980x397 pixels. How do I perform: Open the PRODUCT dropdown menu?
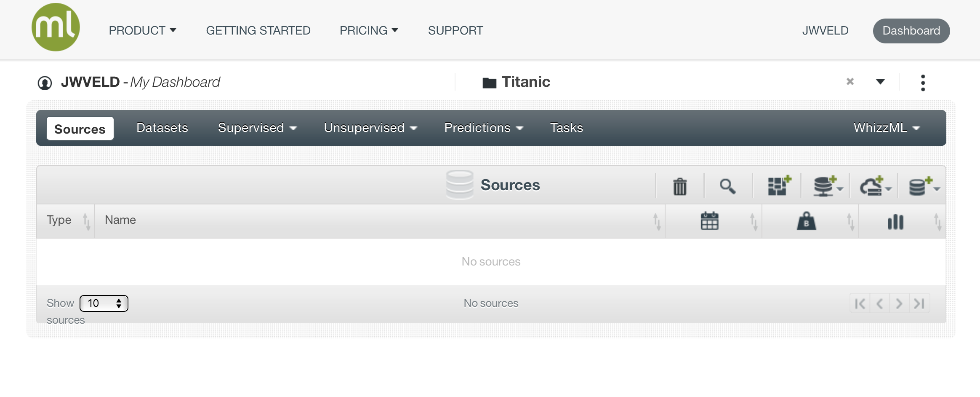142,30
